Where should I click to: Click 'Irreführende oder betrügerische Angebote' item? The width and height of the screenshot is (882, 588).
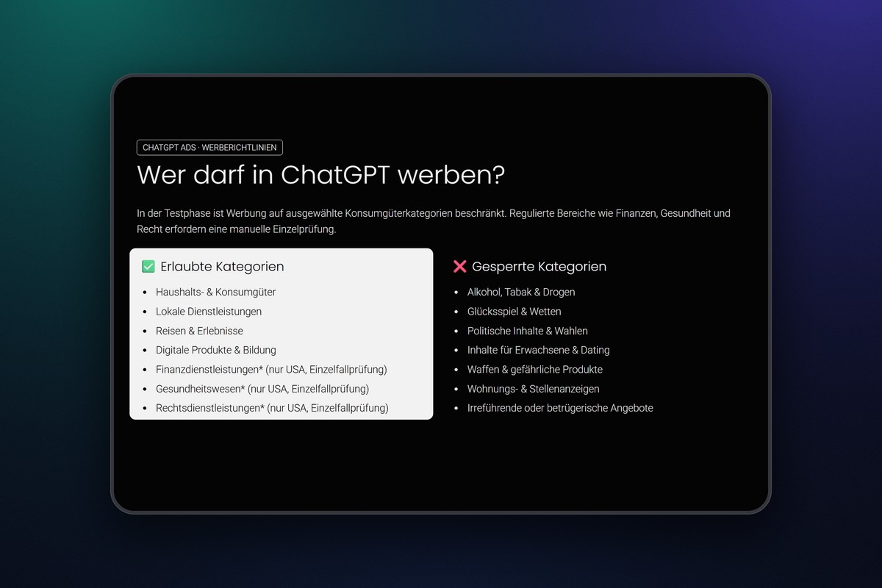coord(560,408)
